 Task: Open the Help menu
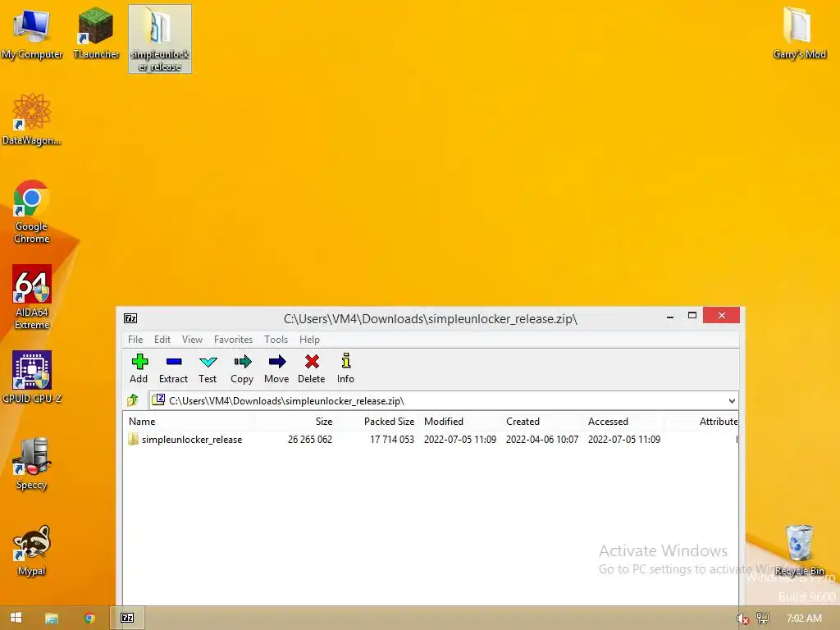tap(309, 339)
